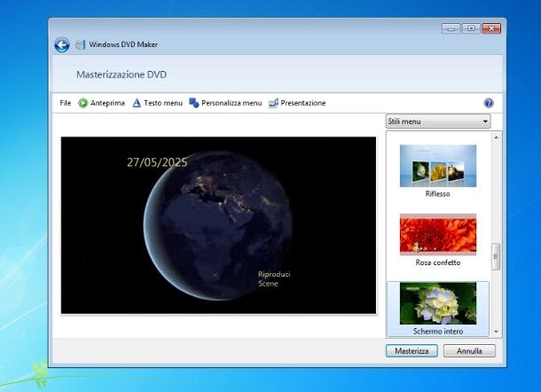Screen dimensions: 541x392
Task: Click the styles list scroll up arrow
Action: tap(496, 137)
